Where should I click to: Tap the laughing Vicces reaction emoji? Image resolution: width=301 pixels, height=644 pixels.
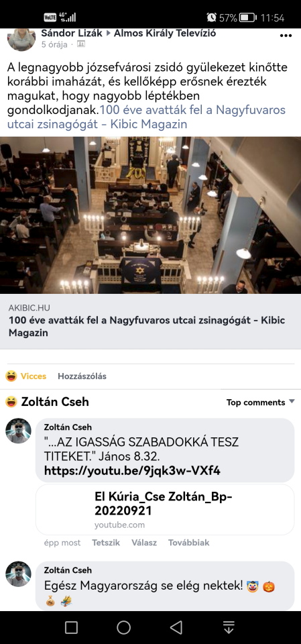click(x=11, y=376)
